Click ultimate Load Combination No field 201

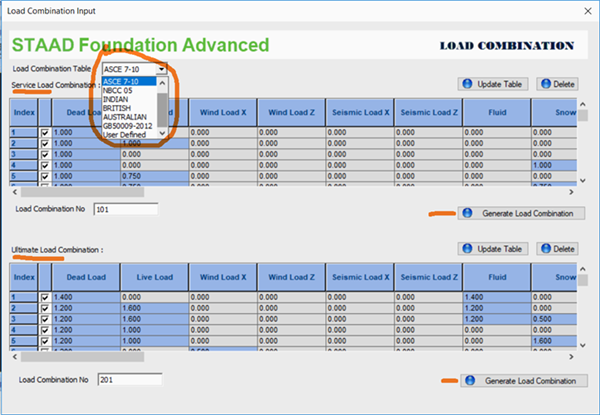(x=130, y=380)
